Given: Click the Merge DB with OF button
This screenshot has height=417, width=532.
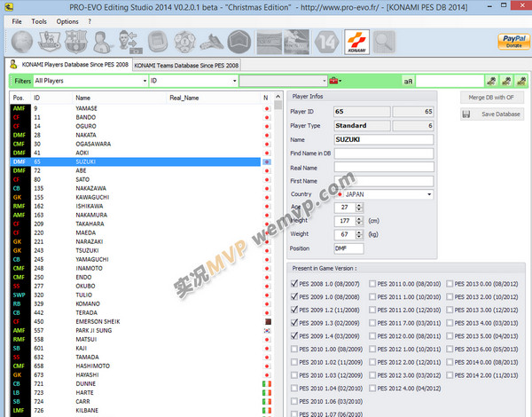Looking at the screenshot, I should (491, 98).
